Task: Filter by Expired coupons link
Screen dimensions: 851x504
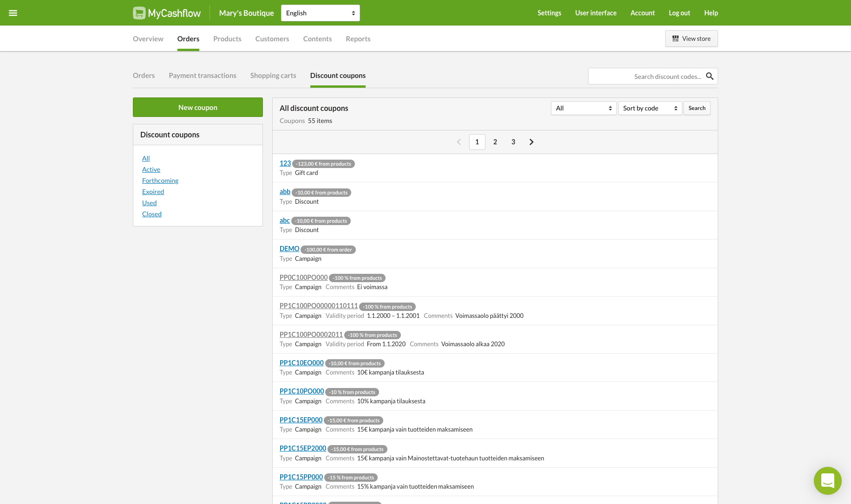Action: [153, 192]
